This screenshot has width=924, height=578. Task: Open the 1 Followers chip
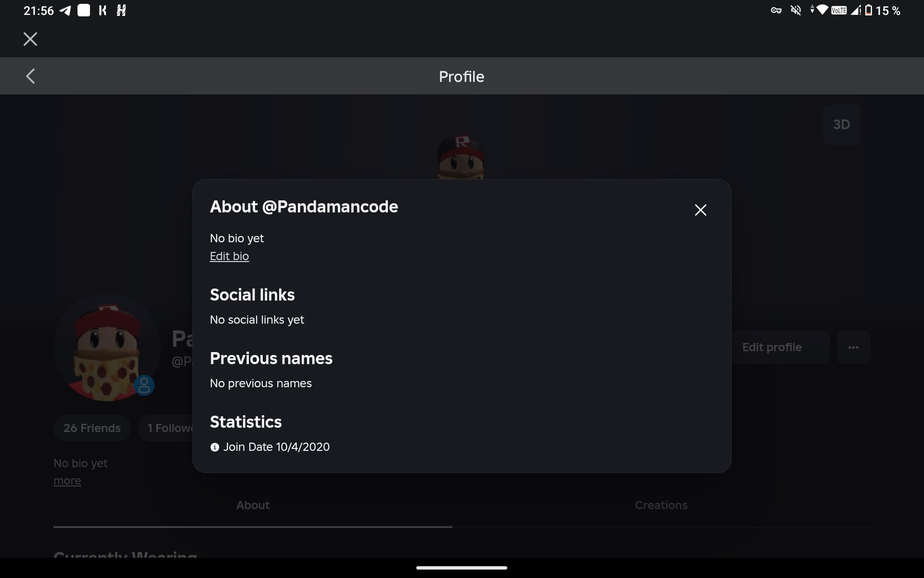click(166, 428)
